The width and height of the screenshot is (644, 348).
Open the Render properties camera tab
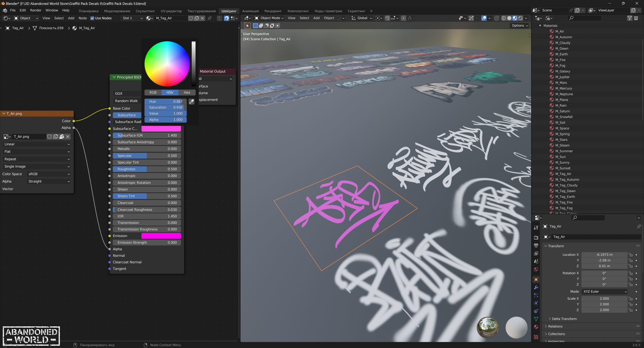(536, 237)
